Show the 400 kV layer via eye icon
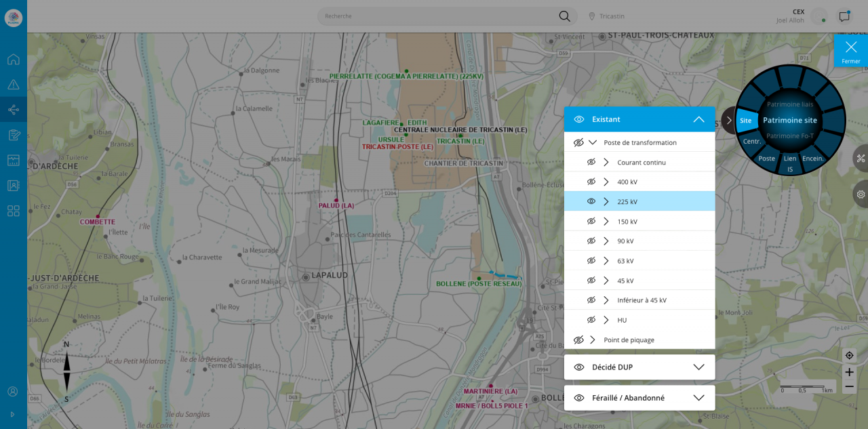 pyautogui.click(x=591, y=182)
